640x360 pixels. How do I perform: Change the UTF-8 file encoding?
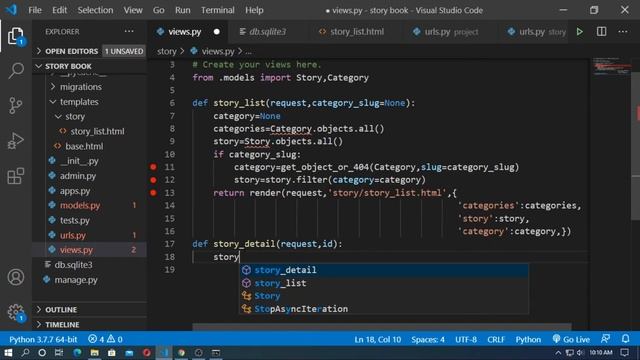tap(466, 339)
